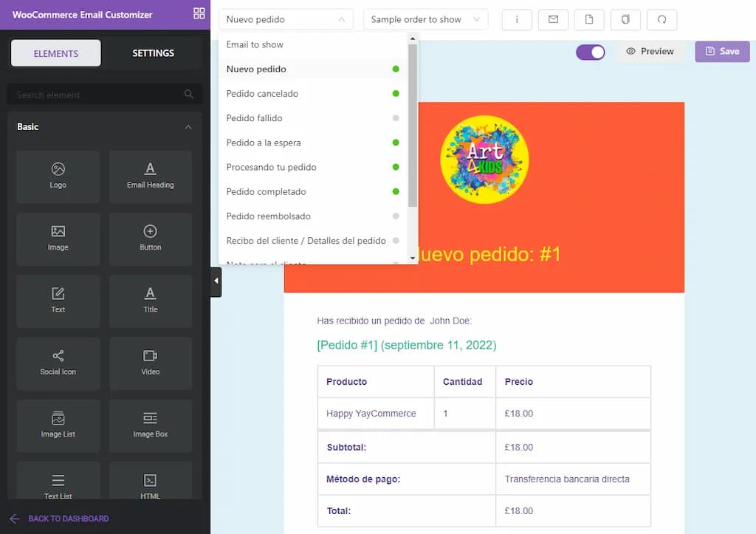Add a Text List element
Image resolution: width=756 pixels, height=534 pixels.
[x=58, y=481]
